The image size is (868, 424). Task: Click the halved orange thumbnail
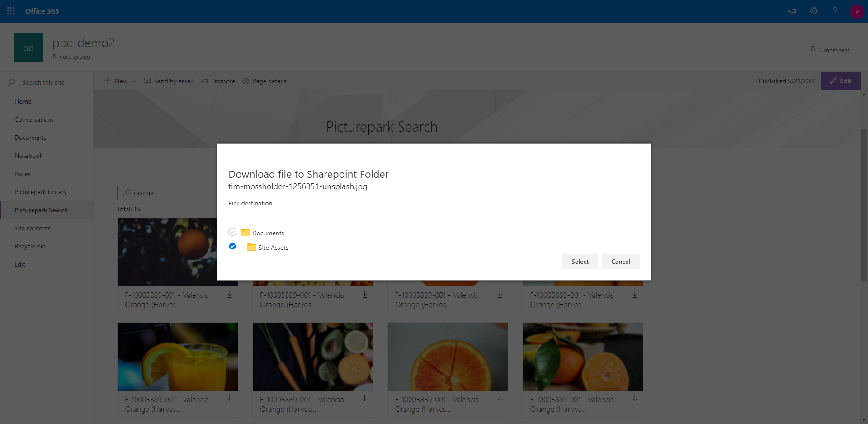pyautogui.click(x=448, y=357)
